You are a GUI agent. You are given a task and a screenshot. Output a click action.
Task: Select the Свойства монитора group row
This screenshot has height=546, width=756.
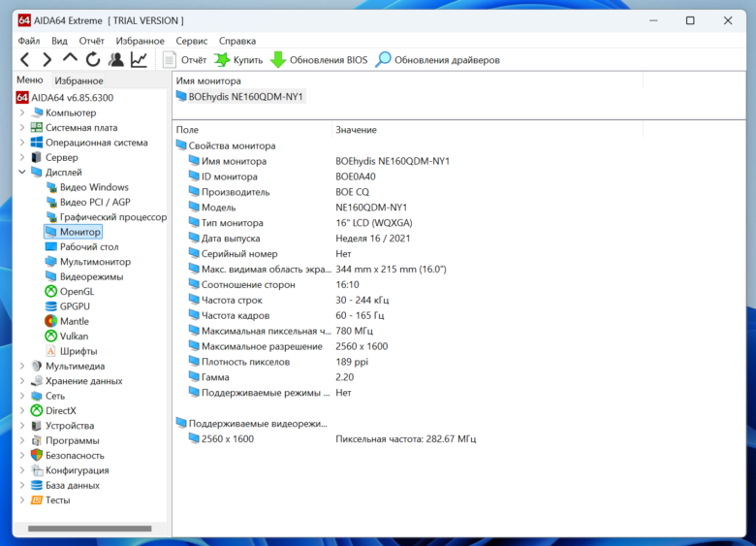226,145
